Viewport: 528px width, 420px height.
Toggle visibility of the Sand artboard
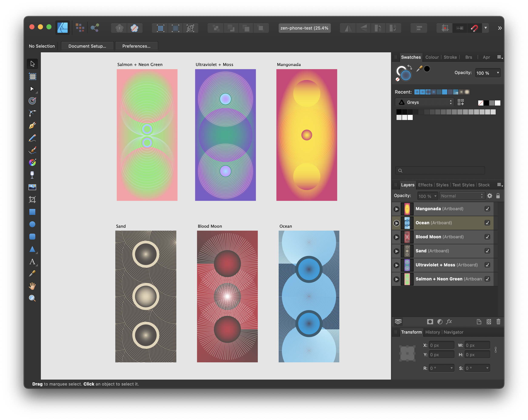pos(487,251)
